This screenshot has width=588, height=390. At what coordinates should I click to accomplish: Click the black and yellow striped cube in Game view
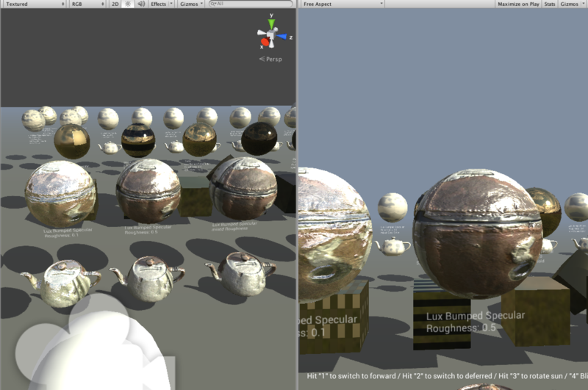click(x=442, y=319)
